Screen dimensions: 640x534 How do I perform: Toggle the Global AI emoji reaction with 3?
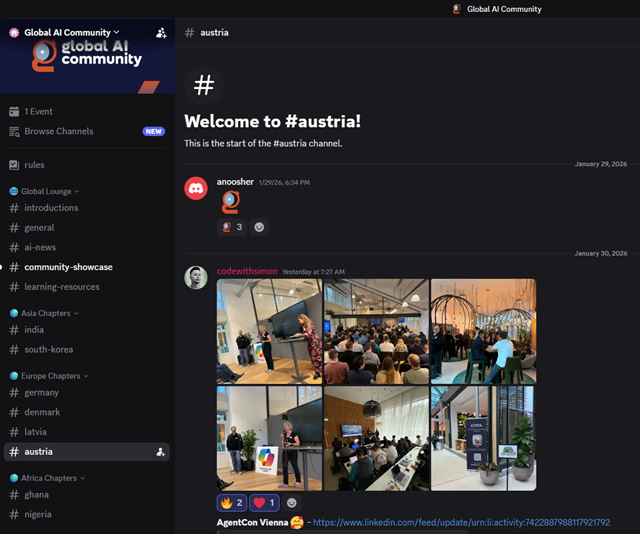click(232, 227)
